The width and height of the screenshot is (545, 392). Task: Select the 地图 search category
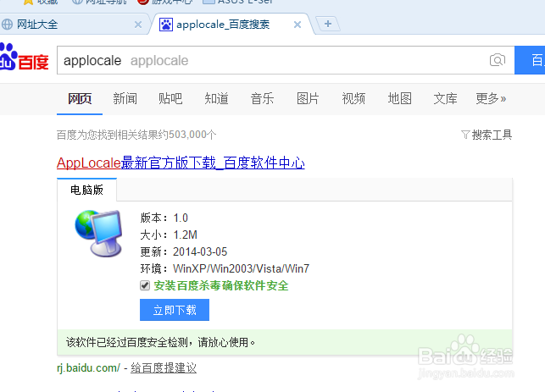click(400, 98)
